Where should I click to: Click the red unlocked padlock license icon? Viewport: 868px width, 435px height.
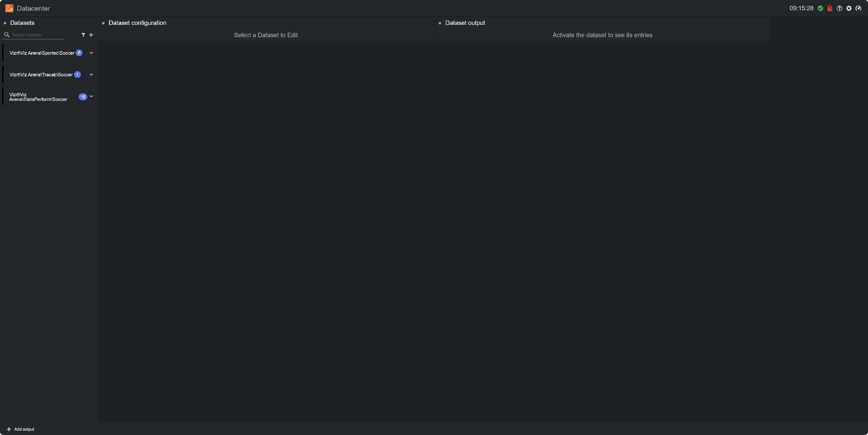tap(830, 8)
